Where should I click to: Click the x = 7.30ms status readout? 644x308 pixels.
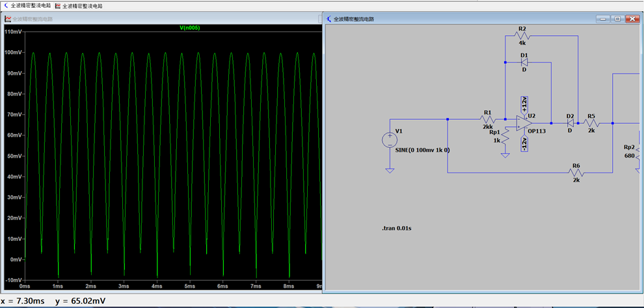tap(23, 301)
